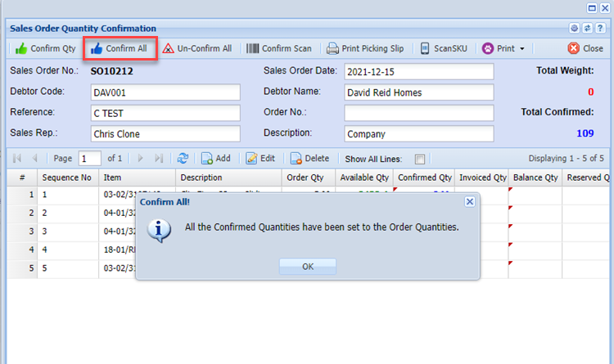
Task: Click the Add line button
Action: coord(216,159)
